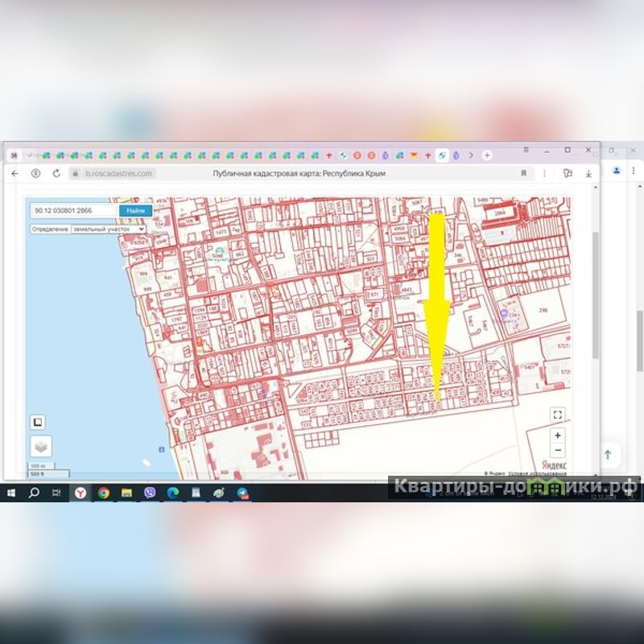Reload the cadastral map page

click(x=56, y=173)
